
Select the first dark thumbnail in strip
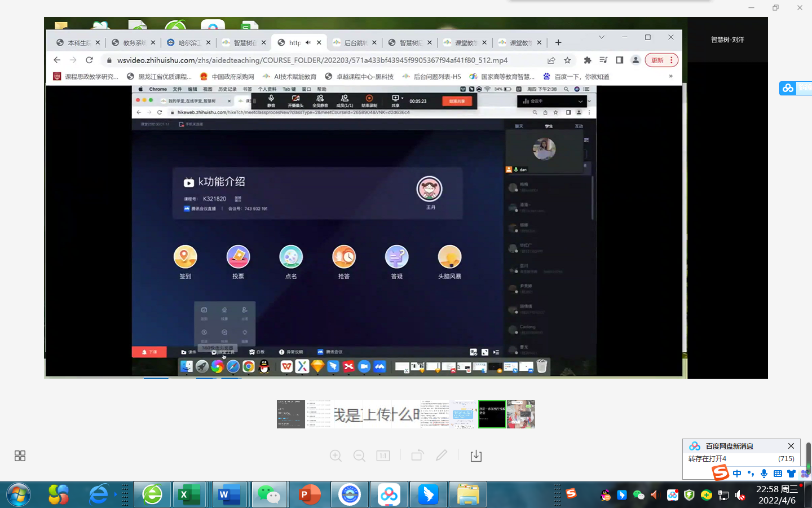tap(291, 414)
